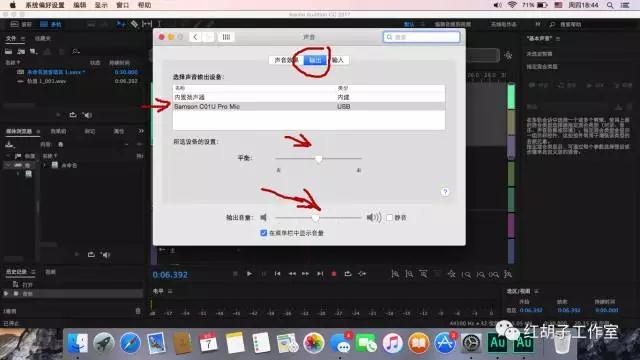Select Samson C01U Pro Mic output device
The width and height of the screenshot is (640, 360).
tap(309, 107)
